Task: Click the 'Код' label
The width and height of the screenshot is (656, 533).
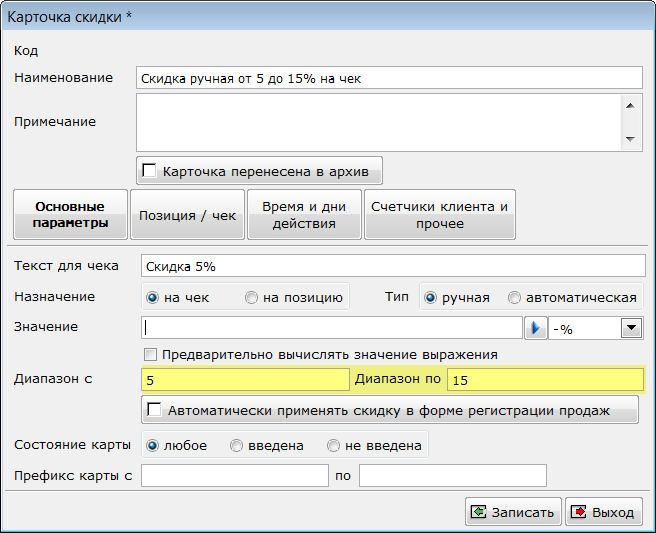Action: click(x=26, y=51)
